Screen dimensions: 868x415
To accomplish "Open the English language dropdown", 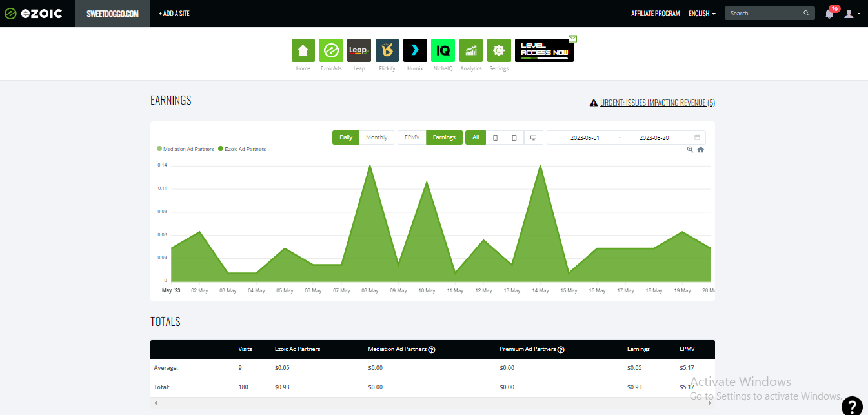I will (702, 14).
